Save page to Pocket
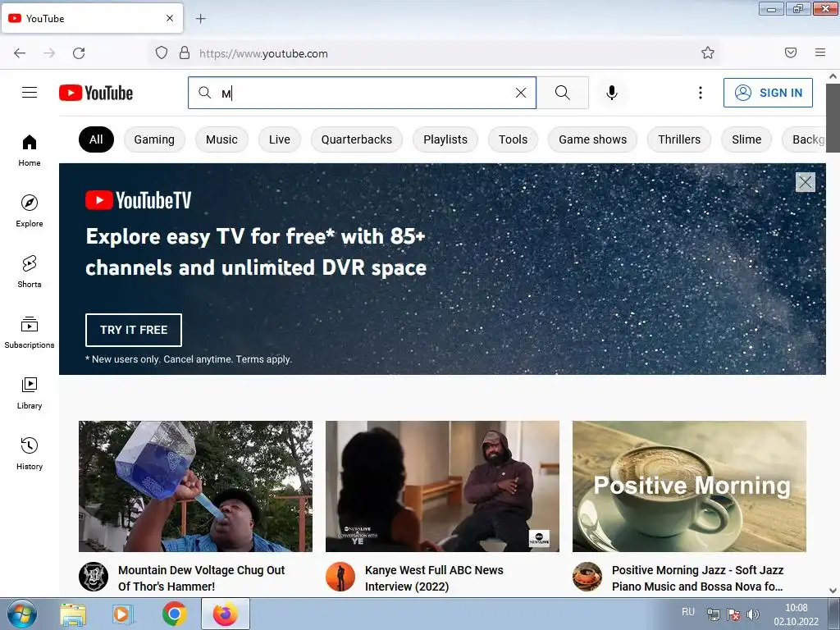The height and width of the screenshot is (630, 840). [791, 52]
